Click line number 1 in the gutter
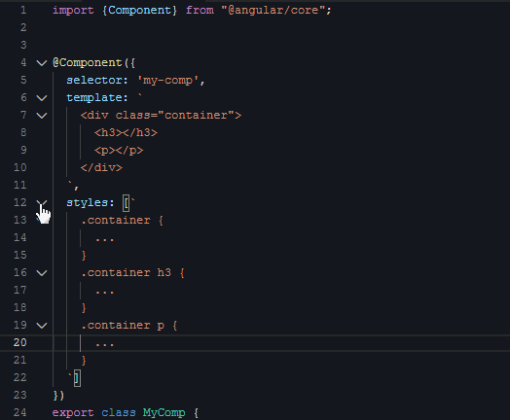Viewport: 510px width, 420px height. (23, 10)
